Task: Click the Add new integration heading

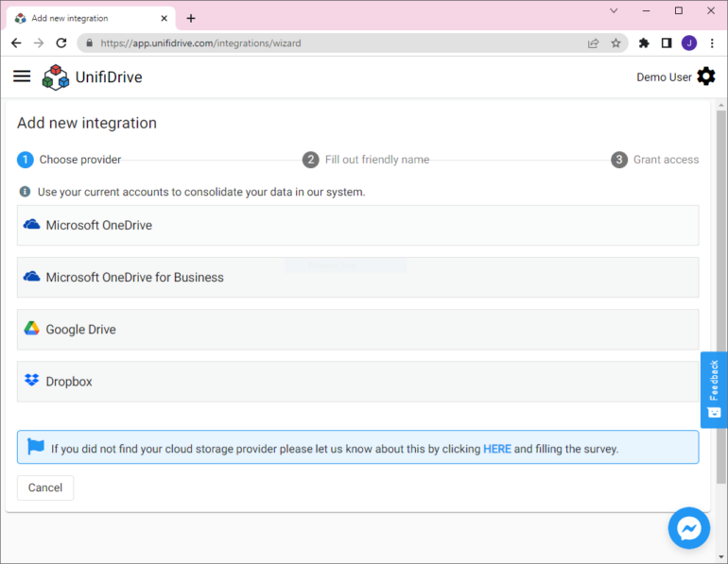Action: 87,123
